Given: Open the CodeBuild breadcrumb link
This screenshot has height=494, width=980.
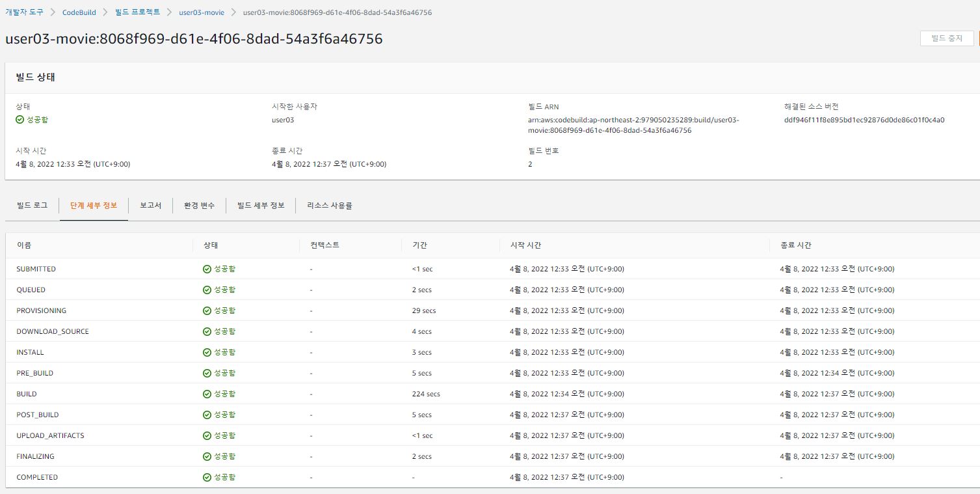Looking at the screenshot, I should 81,12.
